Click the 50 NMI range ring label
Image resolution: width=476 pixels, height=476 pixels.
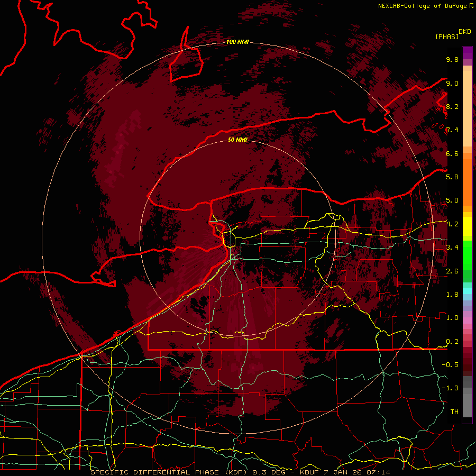click(x=237, y=140)
